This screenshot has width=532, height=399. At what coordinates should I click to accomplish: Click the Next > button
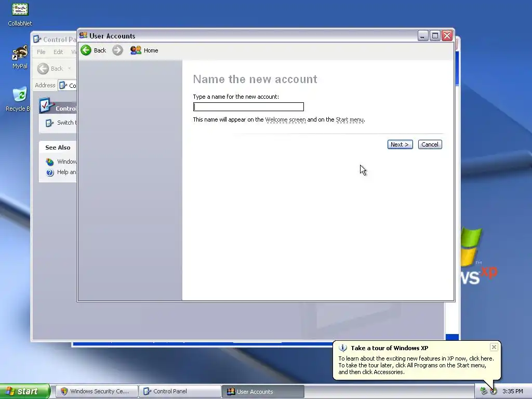pos(400,144)
